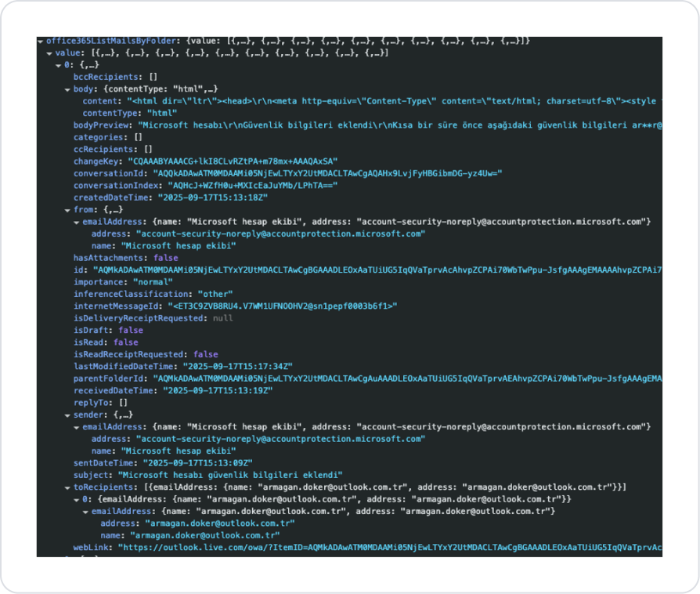The image size is (700, 594).
Task: Collapse item 0 under toRecipients
Action: [76, 500]
